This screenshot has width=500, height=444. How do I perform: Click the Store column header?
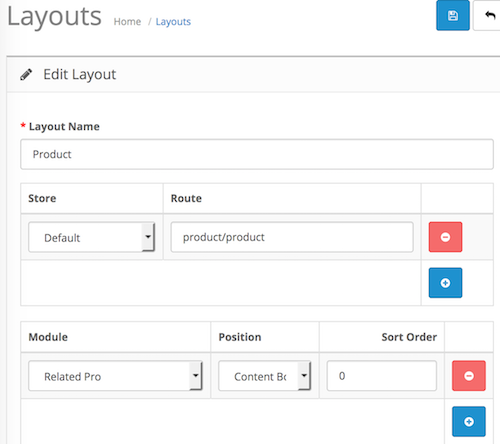point(42,198)
